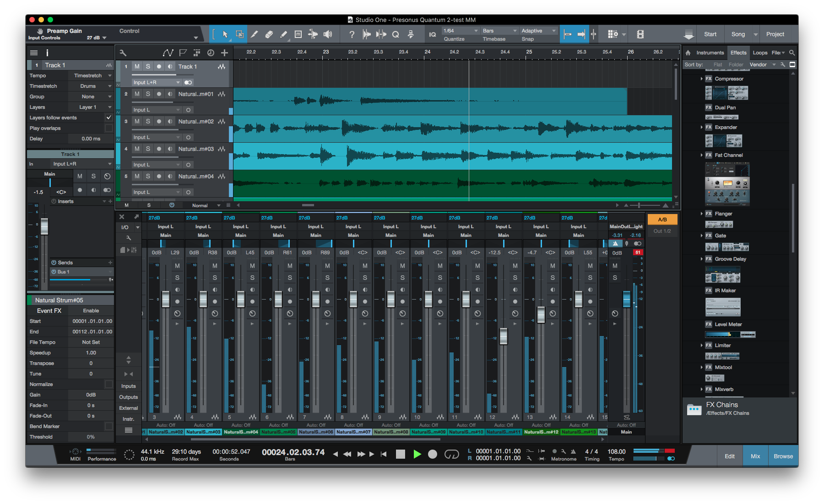
Task: Open the Timebase Bars dropdown
Action: point(500,31)
